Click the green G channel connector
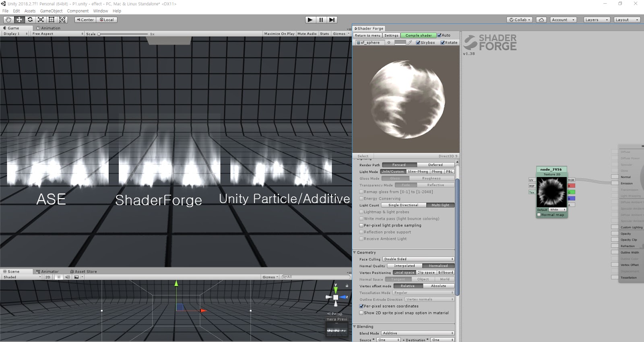The image size is (644, 342). click(x=571, y=192)
